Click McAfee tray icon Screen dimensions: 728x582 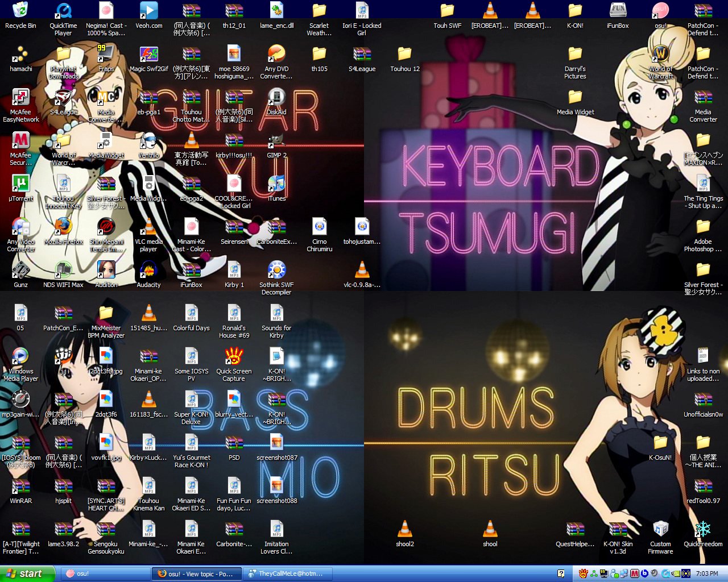tap(634, 573)
